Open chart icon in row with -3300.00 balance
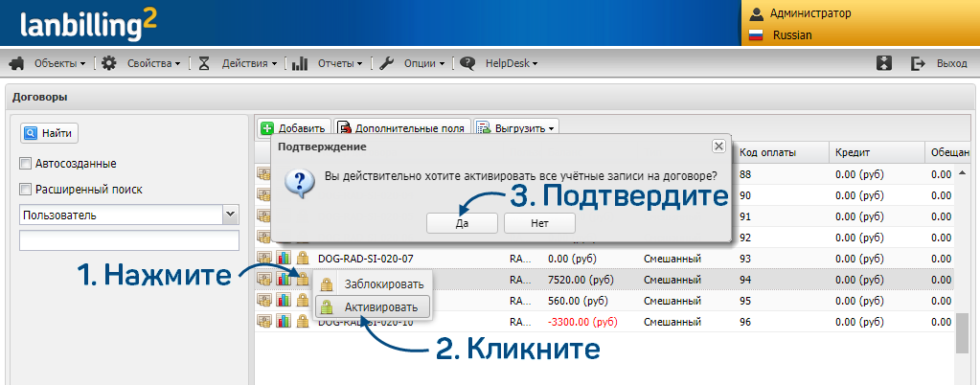Viewport: 980px width, 385px height. (284, 322)
